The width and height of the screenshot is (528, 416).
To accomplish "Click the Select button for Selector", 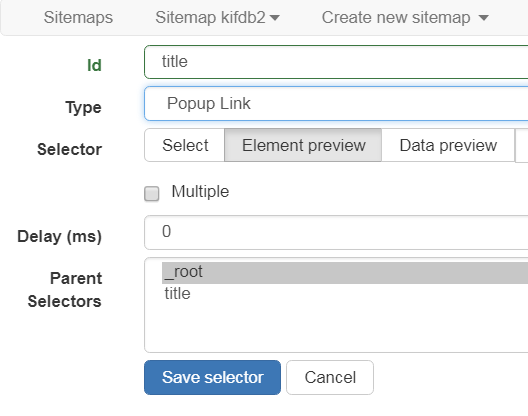I will (185, 145).
